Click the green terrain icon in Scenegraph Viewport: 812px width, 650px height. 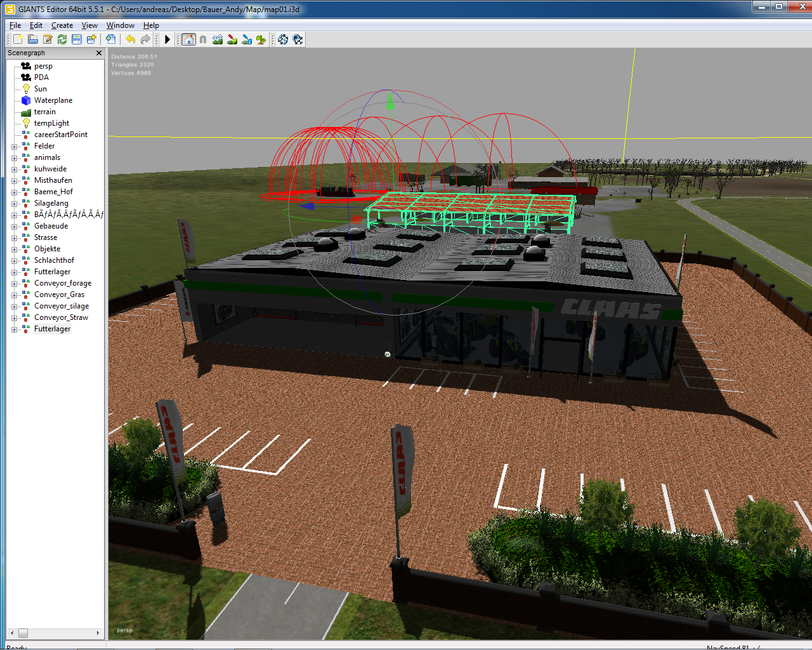pos(26,112)
